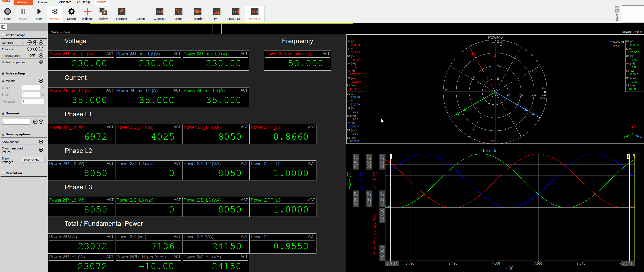Decrease the Harmonic number with minus
The image size is (644, 272).
point(35,122)
